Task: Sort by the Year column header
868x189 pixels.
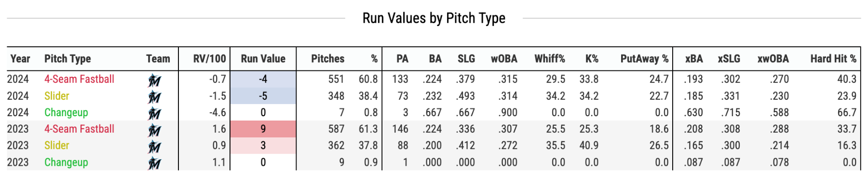Action: [x=20, y=59]
